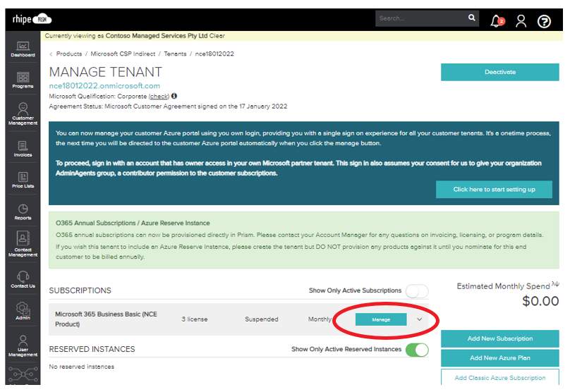Open Contact Management in the sidebar
570x392 pixels.
point(23,244)
